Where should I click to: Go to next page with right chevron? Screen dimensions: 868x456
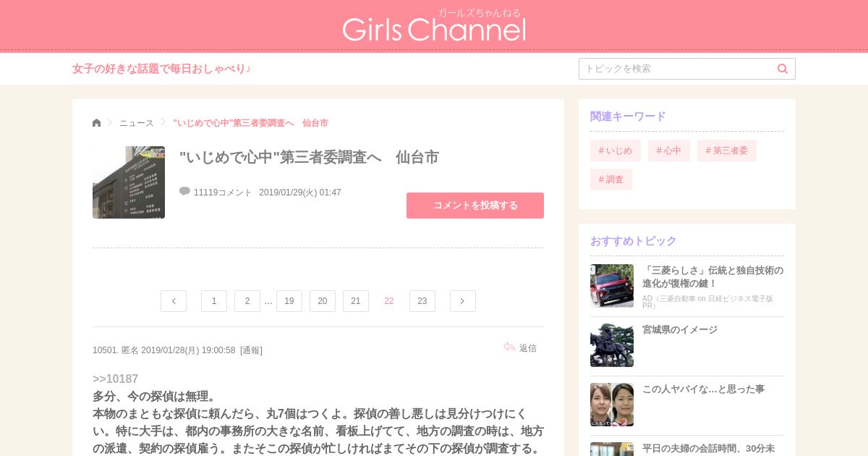463,301
